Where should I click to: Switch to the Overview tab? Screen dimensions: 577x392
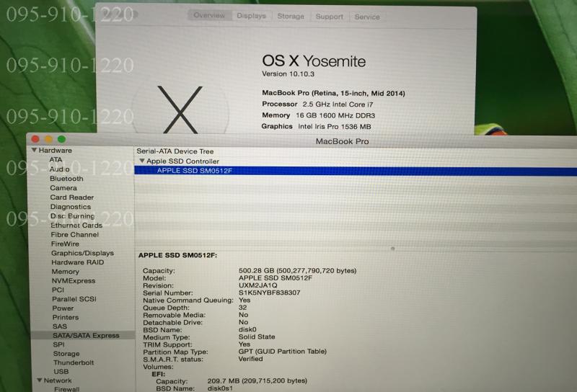click(209, 15)
